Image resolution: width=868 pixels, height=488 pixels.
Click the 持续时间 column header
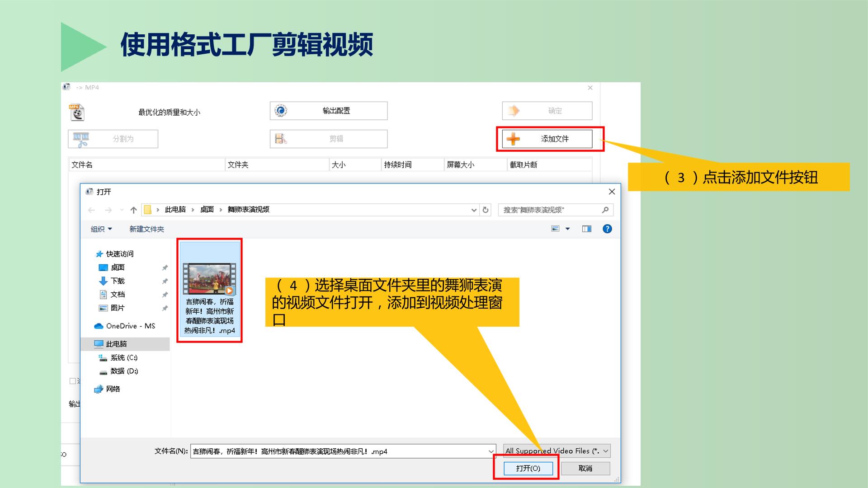pos(413,165)
